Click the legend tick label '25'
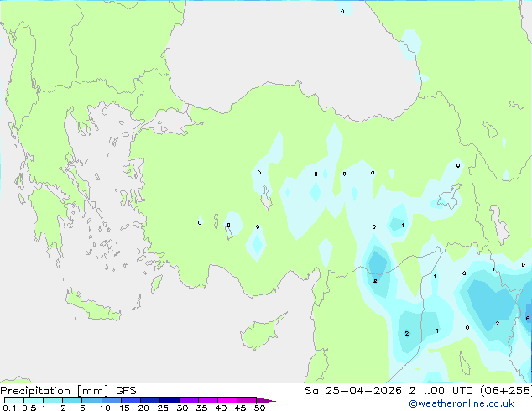 [163, 408]
